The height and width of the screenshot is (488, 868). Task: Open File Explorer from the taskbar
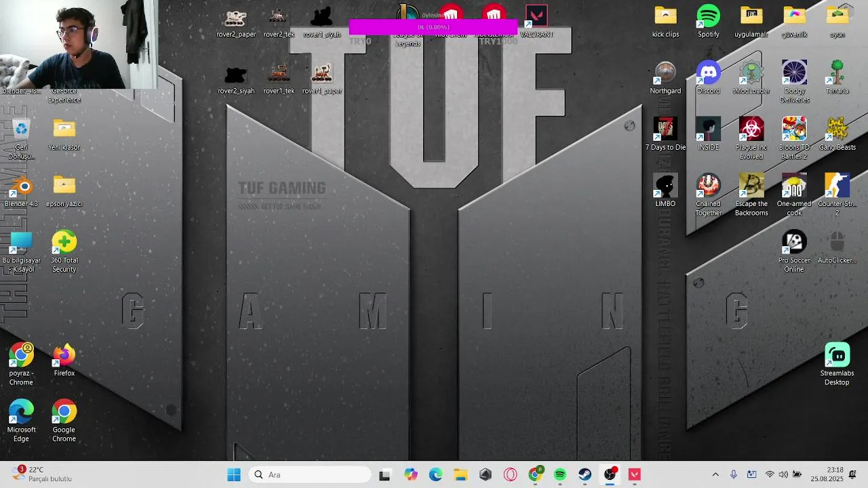pyautogui.click(x=460, y=474)
